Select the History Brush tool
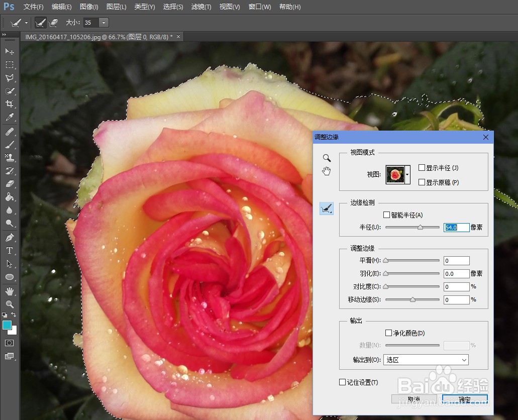 (10, 171)
